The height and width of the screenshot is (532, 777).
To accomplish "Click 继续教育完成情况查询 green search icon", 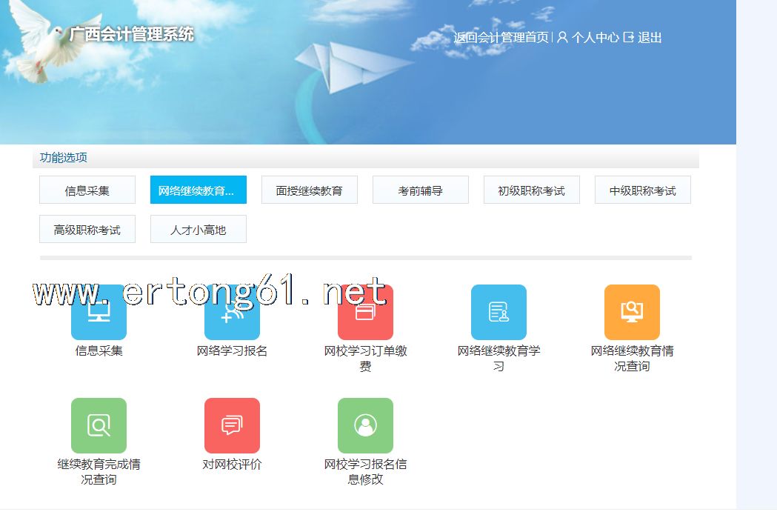I will [99, 425].
